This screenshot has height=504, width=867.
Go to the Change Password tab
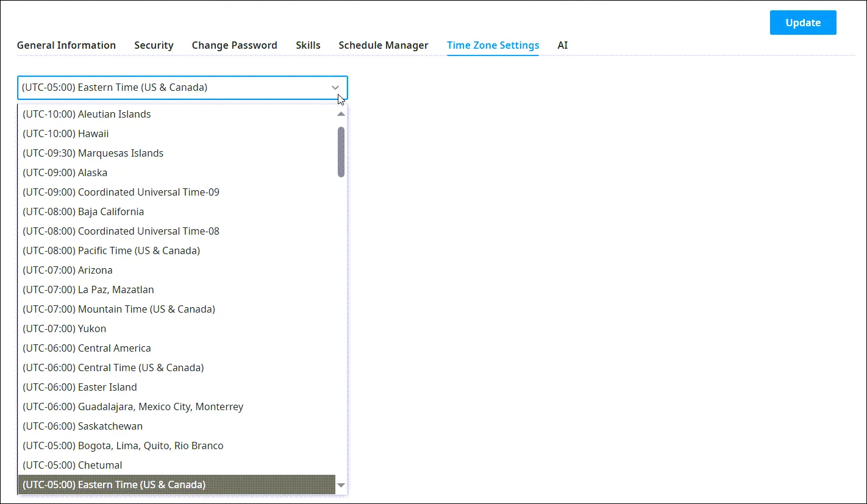coord(235,45)
